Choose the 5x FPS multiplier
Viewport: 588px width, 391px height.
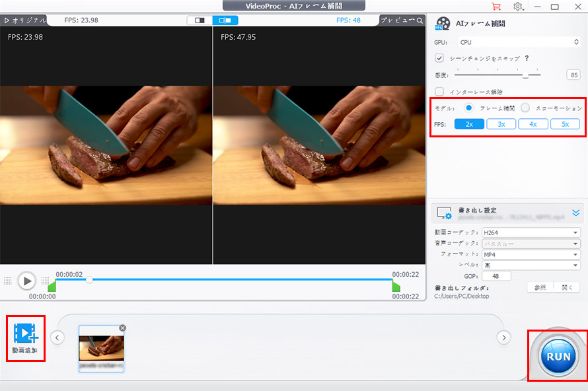(x=565, y=124)
